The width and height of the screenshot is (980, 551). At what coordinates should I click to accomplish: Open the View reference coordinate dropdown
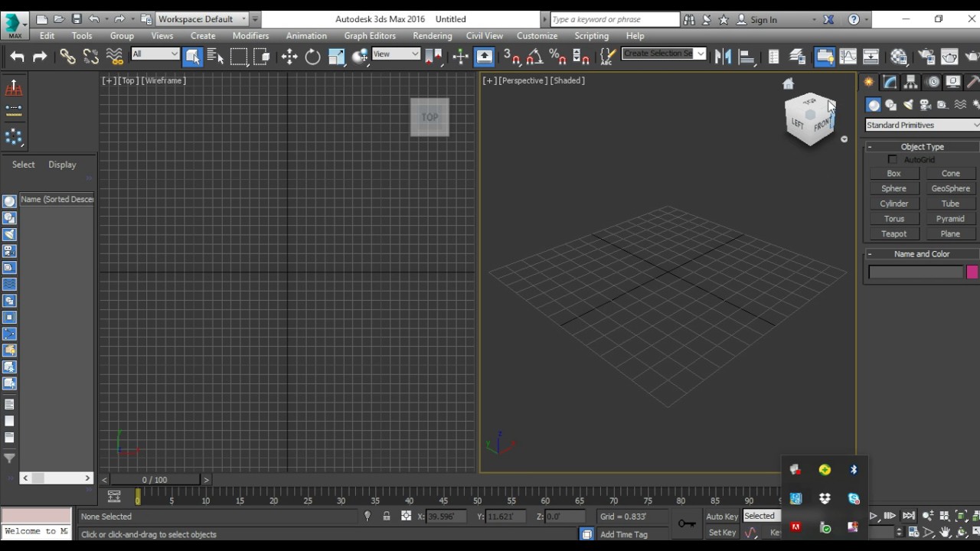coord(396,54)
